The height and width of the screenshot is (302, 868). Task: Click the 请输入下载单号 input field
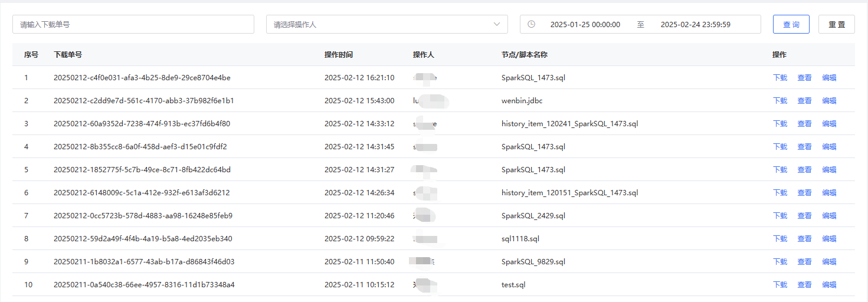133,24
